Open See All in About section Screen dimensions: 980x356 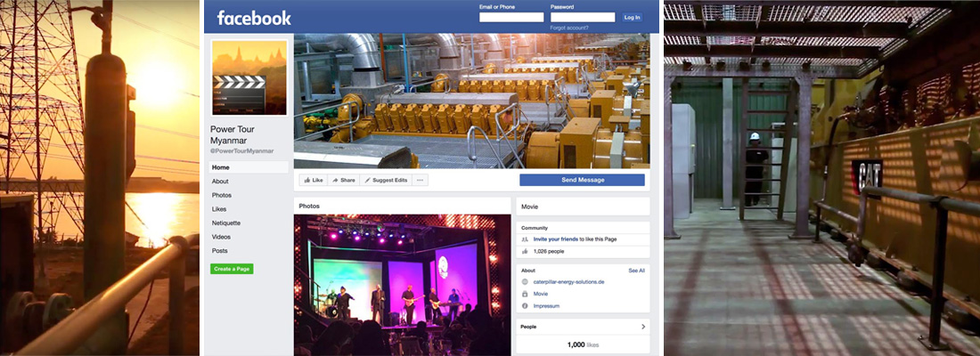(636, 271)
